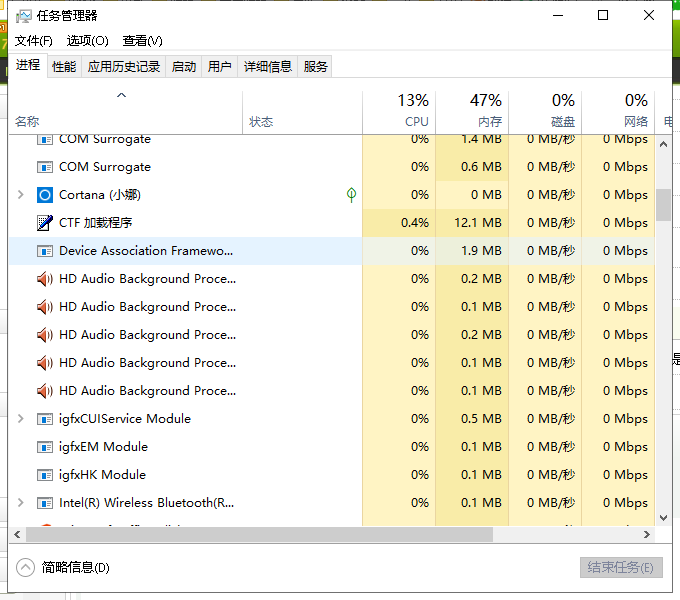Switch to the 应用历史记录 tab
The height and width of the screenshot is (600, 680).
point(124,67)
